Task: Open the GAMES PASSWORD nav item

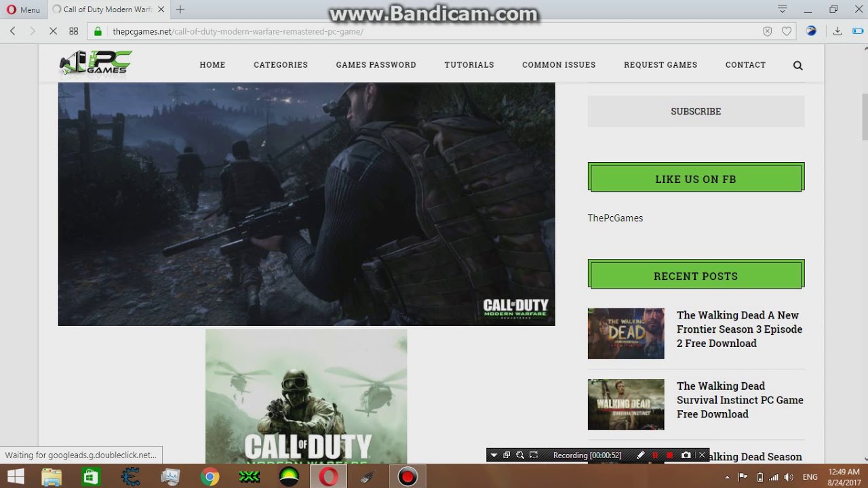Action: coord(376,65)
